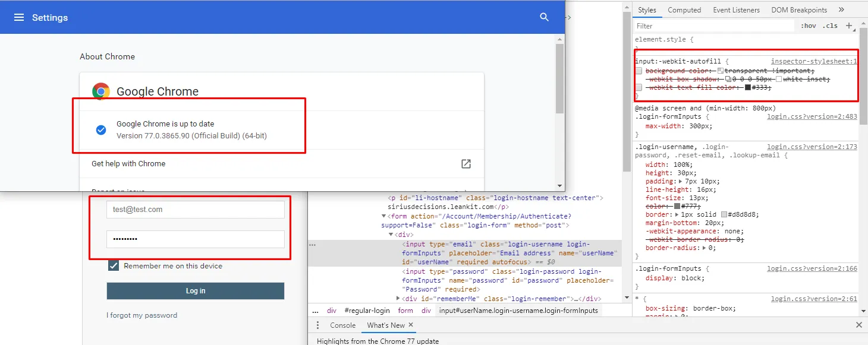Screen dimensions: 868x345
Task: Open the Event Listeners tab
Action: click(736, 10)
